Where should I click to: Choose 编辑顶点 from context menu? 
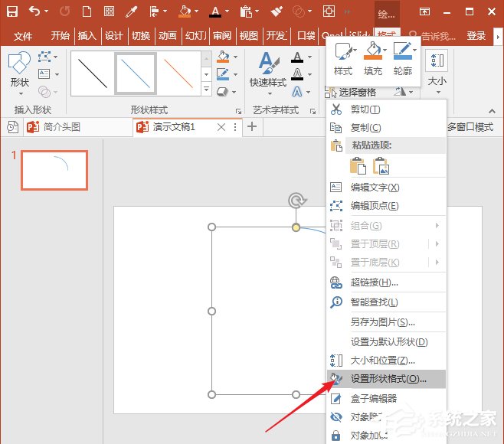click(x=375, y=206)
